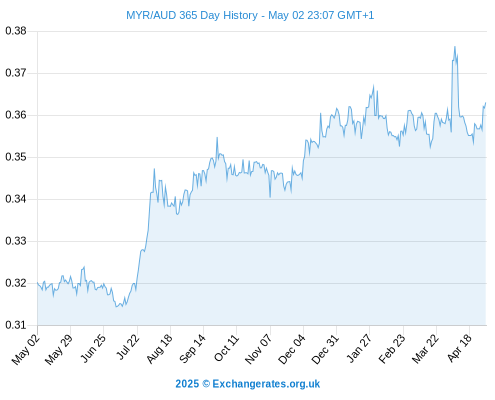Image resolution: width=495 pixels, height=400 pixels.
Task: Select the May 02 x-axis date label
Action: (26, 349)
